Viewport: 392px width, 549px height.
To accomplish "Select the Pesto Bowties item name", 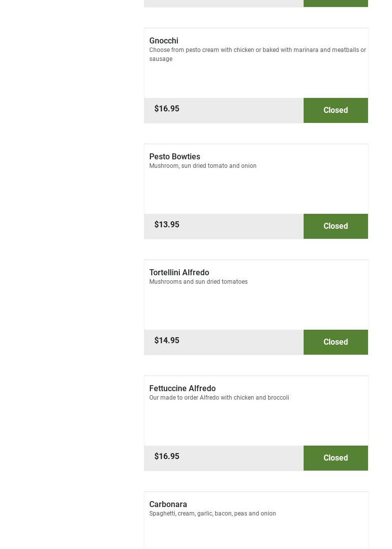I will (x=175, y=157).
